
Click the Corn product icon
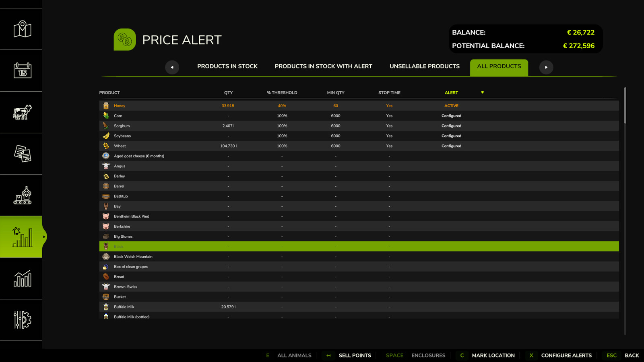pos(106,116)
